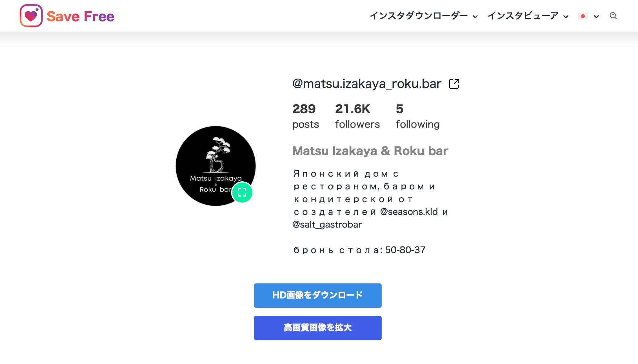Image resolution: width=638 pixels, height=364 pixels.
Task: Click the profile picture of Matsu Izakaya
Action: click(216, 166)
